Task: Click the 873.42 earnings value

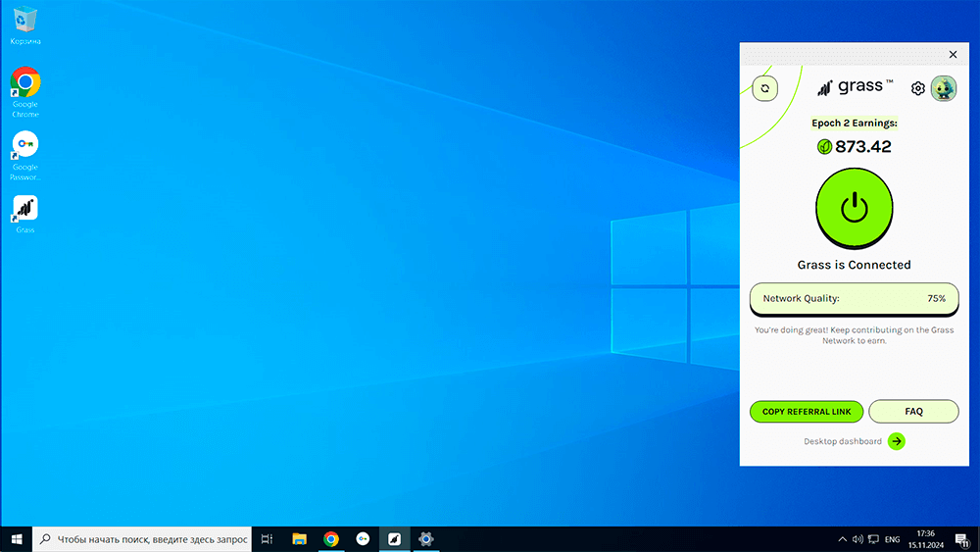Action: (863, 146)
